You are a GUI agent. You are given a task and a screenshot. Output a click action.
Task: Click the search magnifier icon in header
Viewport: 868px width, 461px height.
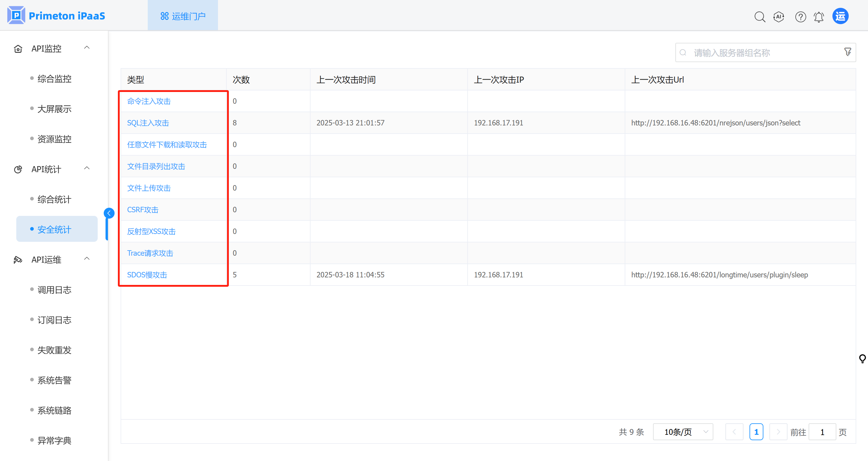click(x=759, y=17)
